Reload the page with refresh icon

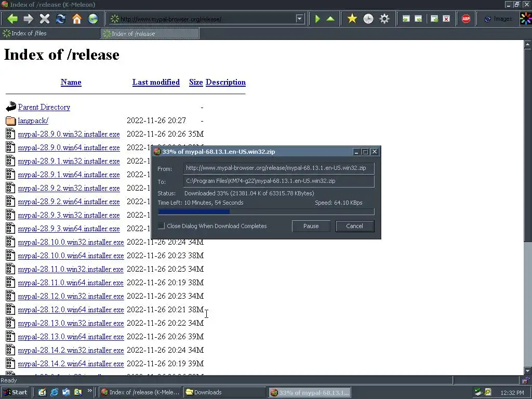click(x=61, y=19)
